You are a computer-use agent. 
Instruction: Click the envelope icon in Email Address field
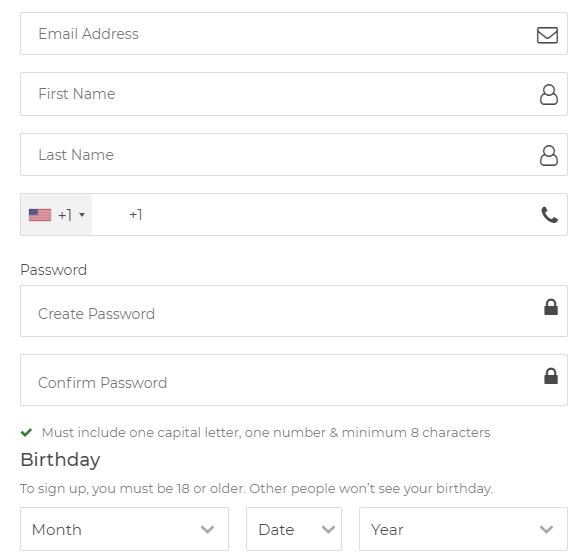(x=547, y=35)
